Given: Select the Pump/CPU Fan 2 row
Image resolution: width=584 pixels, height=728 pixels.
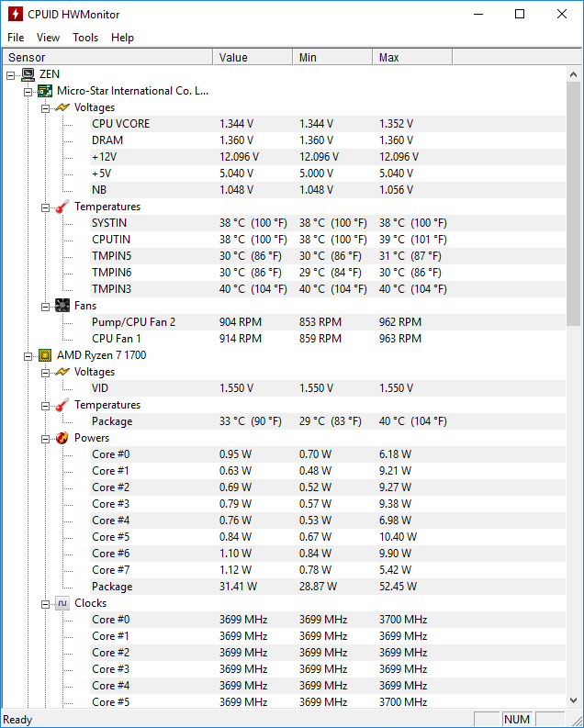Looking at the screenshot, I should point(327,322).
